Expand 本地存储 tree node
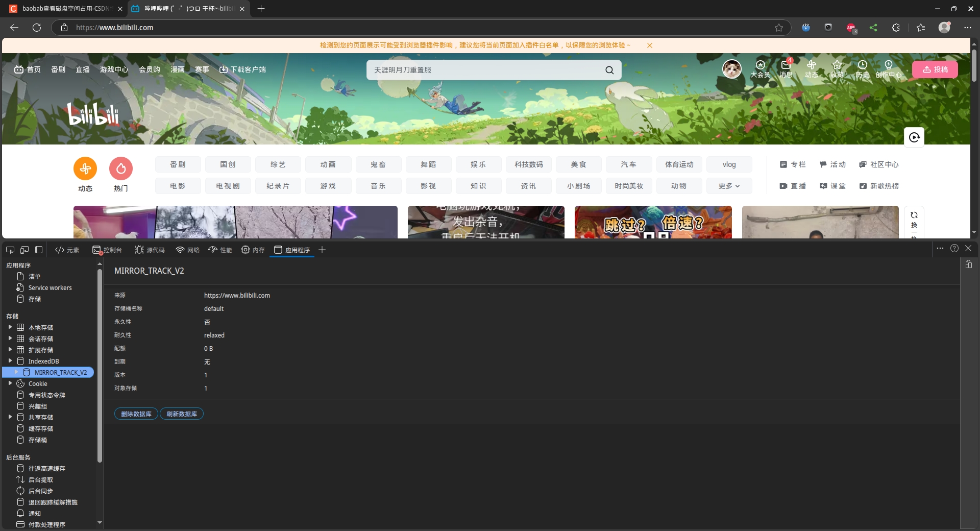 (x=10, y=327)
